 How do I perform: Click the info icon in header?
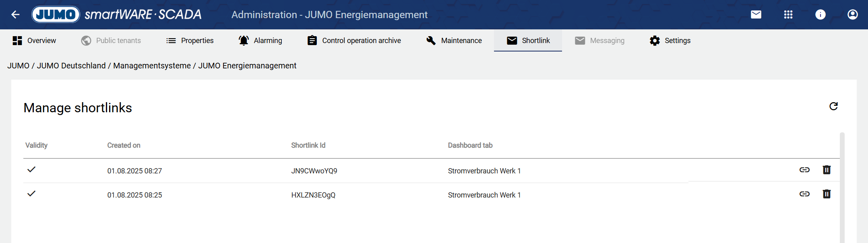pyautogui.click(x=820, y=15)
